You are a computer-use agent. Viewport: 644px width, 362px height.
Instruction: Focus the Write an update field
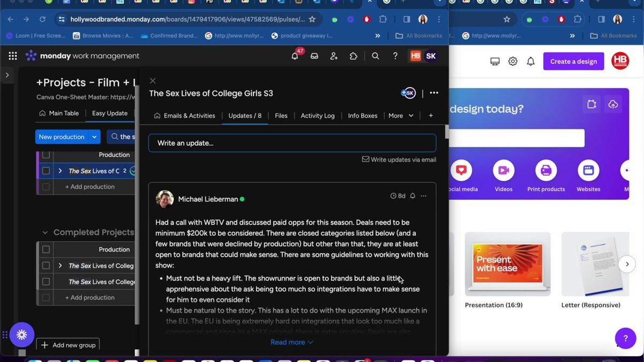[x=292, y=143]
